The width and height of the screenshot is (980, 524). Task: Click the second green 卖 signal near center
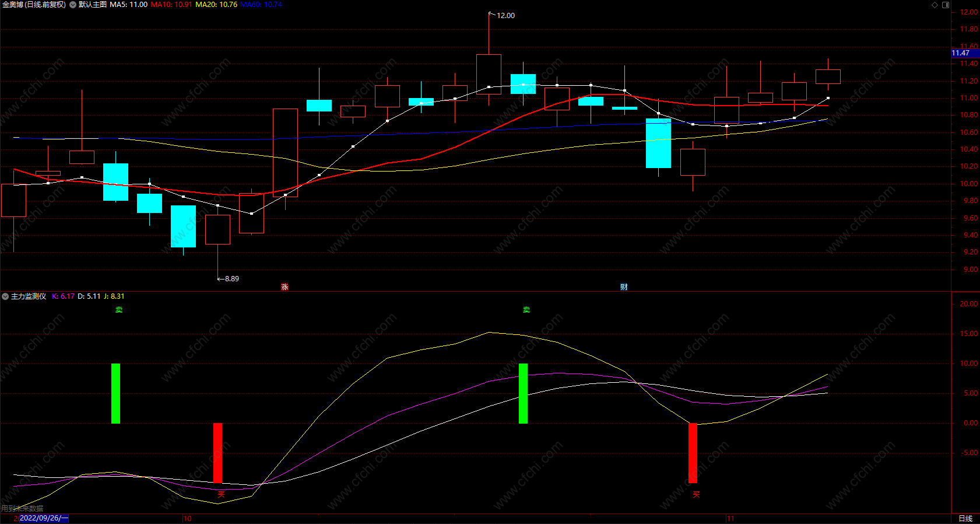[526, 310]
